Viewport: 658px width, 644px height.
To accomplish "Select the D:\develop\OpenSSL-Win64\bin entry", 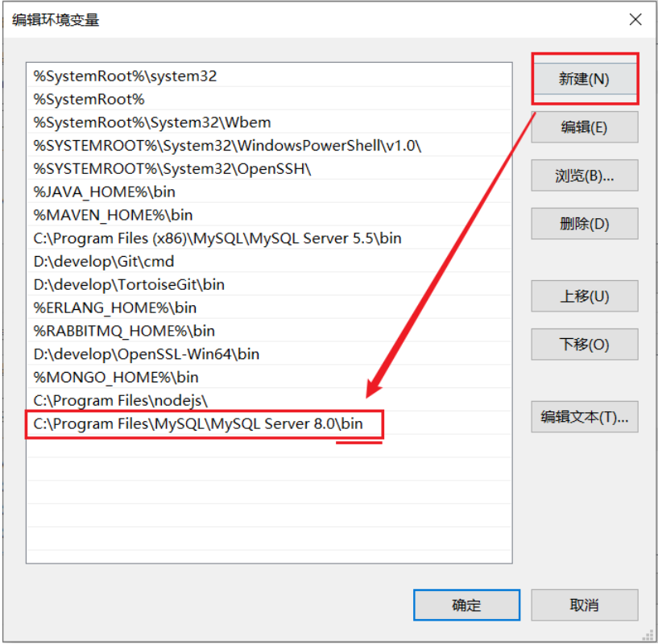I will pyautogui.click(x=269, y=354).
